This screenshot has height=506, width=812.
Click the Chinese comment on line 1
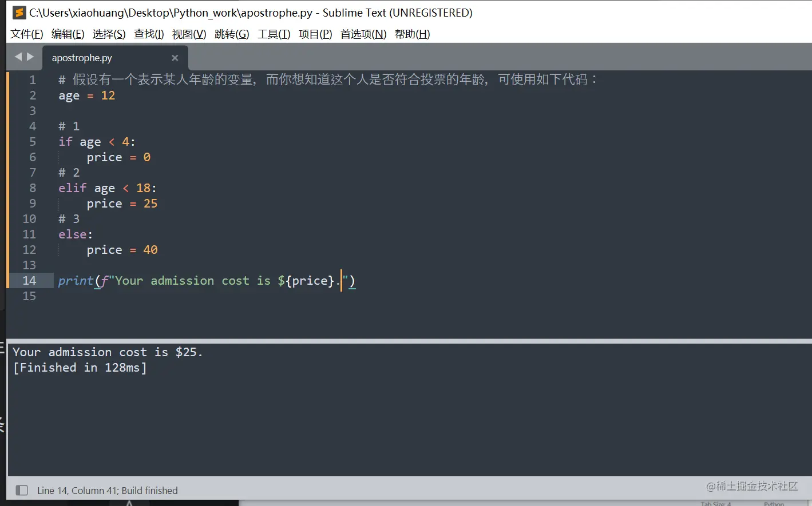pos(328,79)
